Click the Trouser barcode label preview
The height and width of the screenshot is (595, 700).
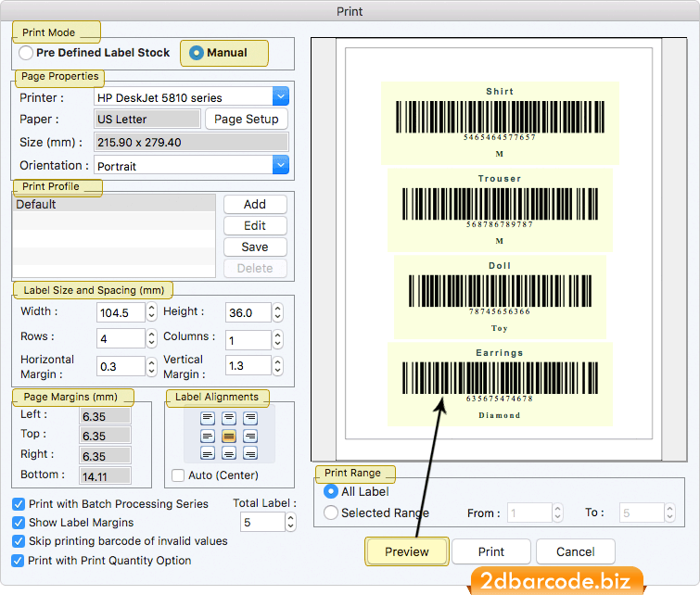(500, 209)
